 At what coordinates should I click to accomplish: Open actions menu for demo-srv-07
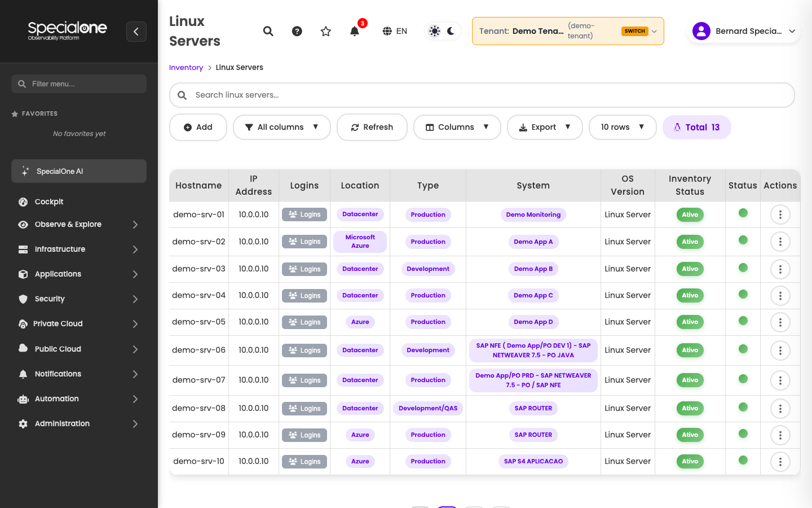(x=780, y=380)
